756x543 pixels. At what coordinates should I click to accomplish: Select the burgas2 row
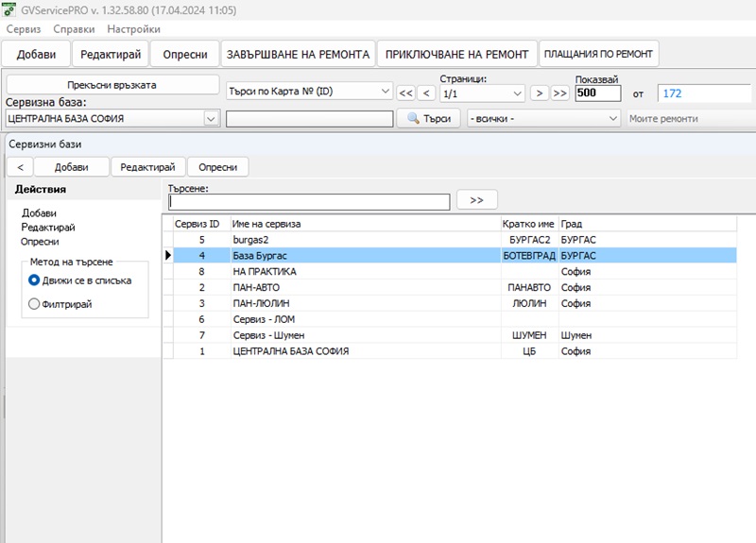[x=455, y=240]
